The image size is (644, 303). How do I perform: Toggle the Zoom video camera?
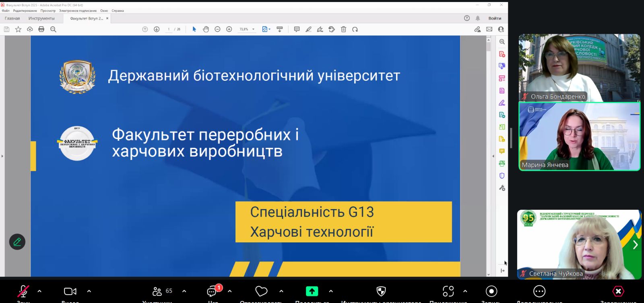70,291
